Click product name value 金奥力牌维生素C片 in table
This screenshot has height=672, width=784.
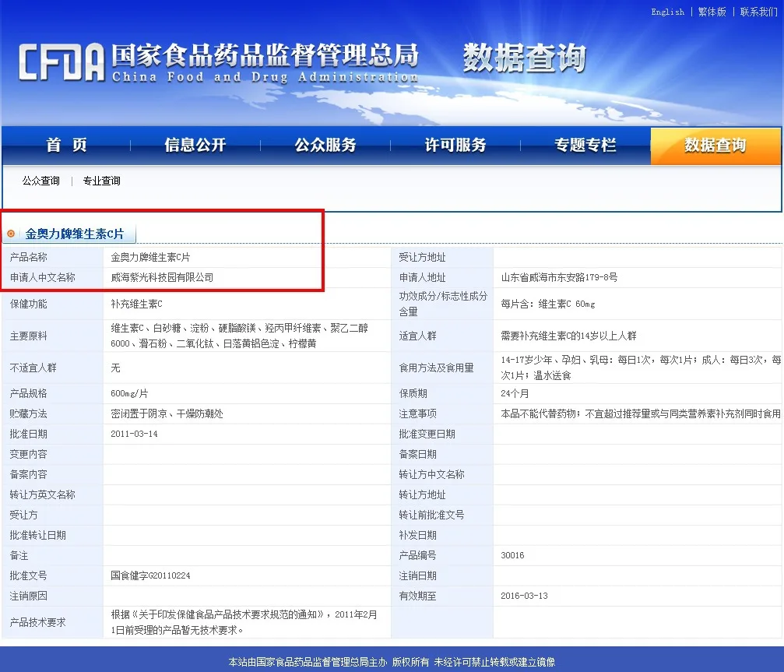pos(150,257)
